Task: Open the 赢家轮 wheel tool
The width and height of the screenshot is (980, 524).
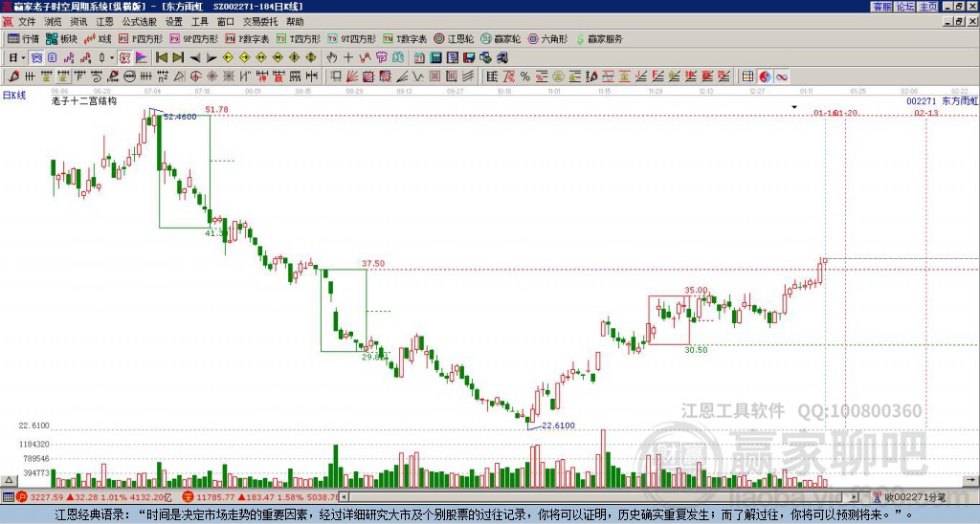Action: pyautogui.click(x=501, y=38)
